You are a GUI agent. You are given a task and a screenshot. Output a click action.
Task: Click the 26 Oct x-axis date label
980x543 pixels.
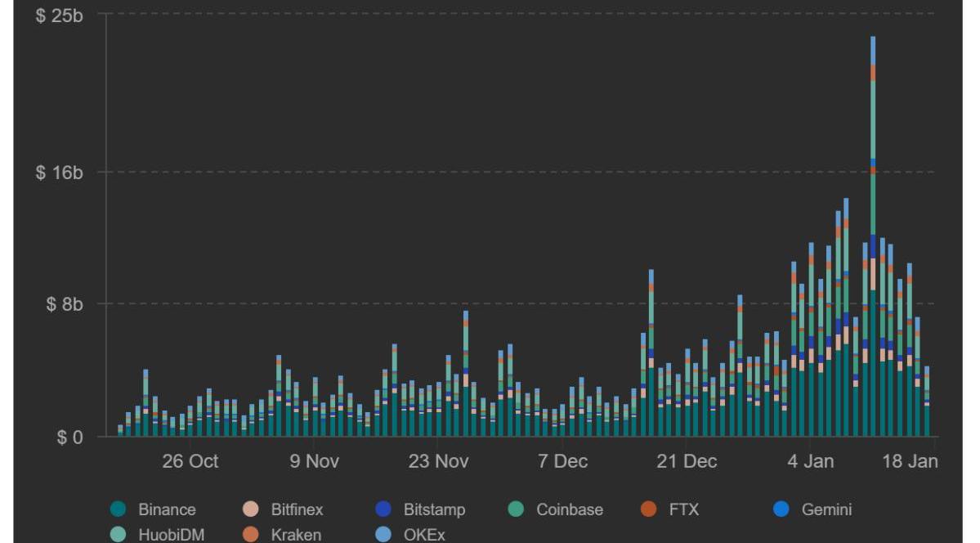click(190, 461)
